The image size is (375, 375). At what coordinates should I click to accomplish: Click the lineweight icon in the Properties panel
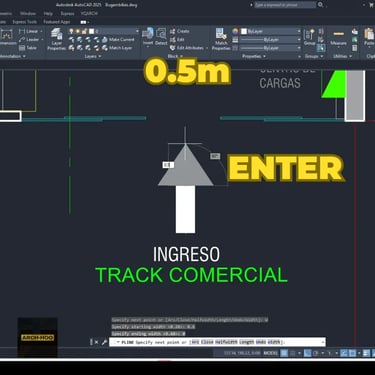tap(235, 40)
